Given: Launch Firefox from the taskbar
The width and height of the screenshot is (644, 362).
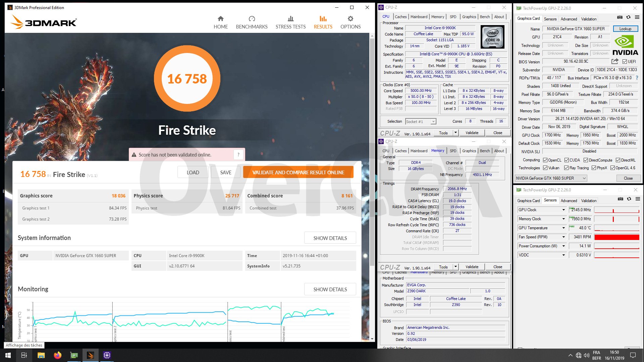Looking at the screenshot, I should [x=57, y=355].
